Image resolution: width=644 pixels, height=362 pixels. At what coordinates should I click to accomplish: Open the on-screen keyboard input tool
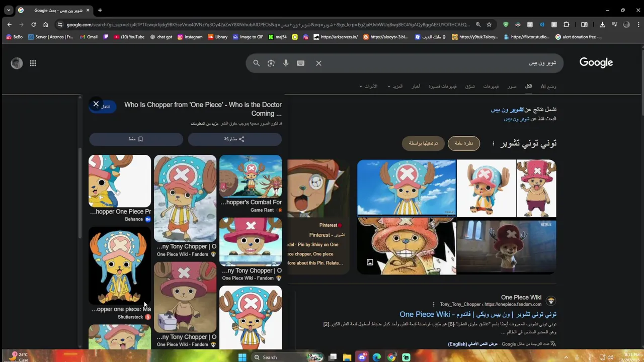[301, 63]
